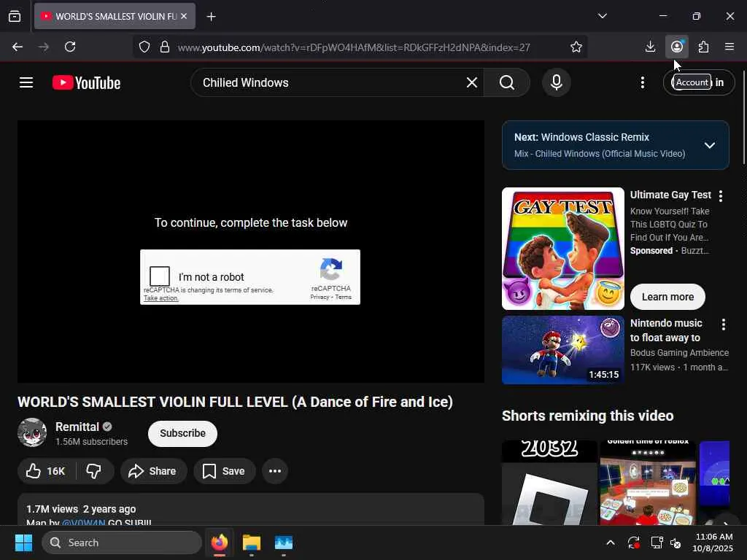Show hidden system tray icons
Viewport: 747px width, 560px height.
coord(611,542)
